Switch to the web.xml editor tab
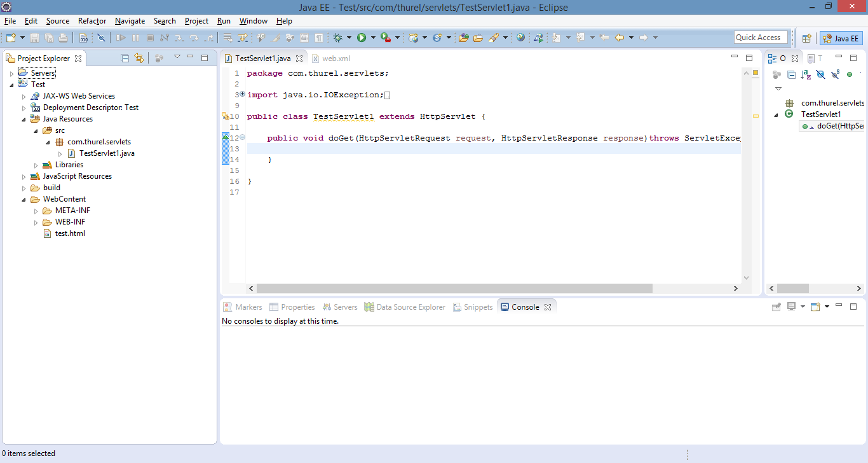Viewport: 868px width, 463px height. click(330, 58)
